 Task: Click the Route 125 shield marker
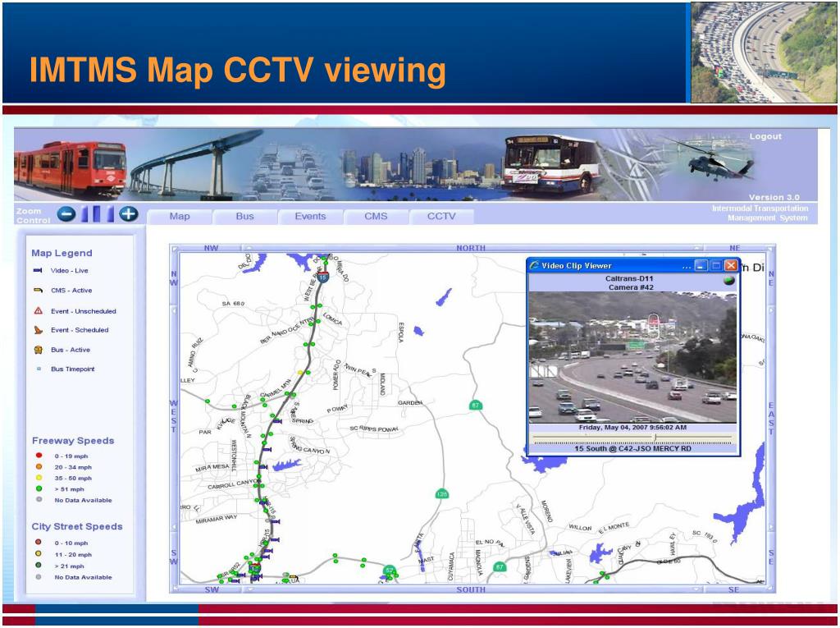tap(441, 494)
